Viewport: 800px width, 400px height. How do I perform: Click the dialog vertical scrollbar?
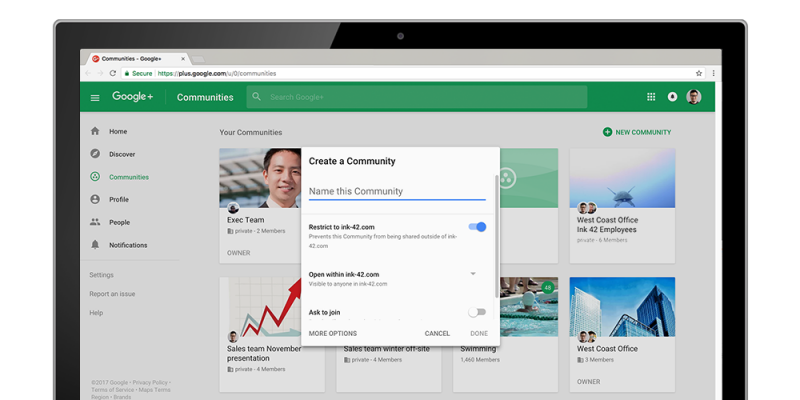tap(497, 236)
